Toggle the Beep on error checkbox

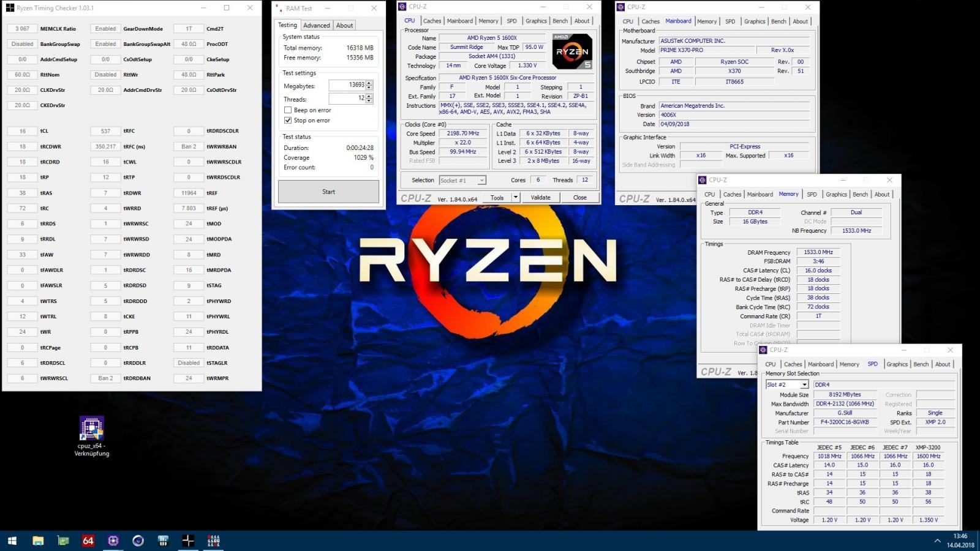(x=288, y=110)
